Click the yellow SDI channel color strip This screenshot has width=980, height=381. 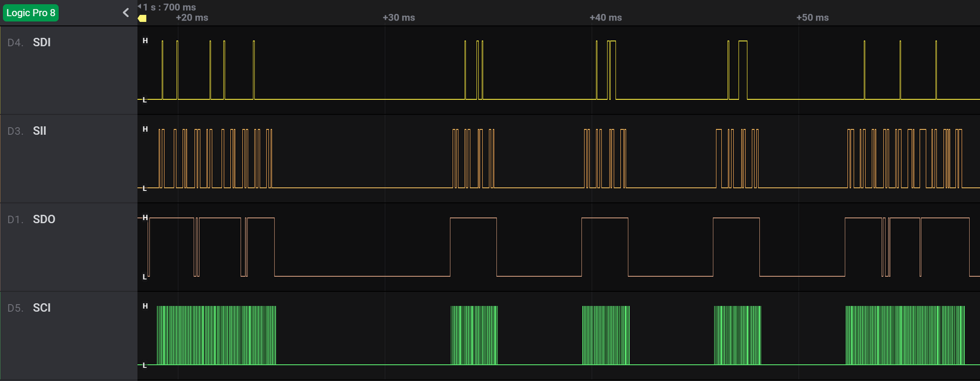0,71
